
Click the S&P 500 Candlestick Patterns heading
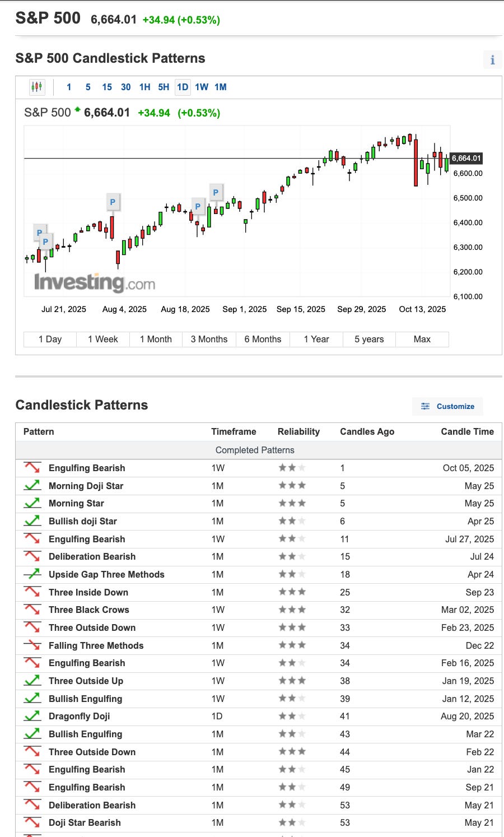(110, 58)
